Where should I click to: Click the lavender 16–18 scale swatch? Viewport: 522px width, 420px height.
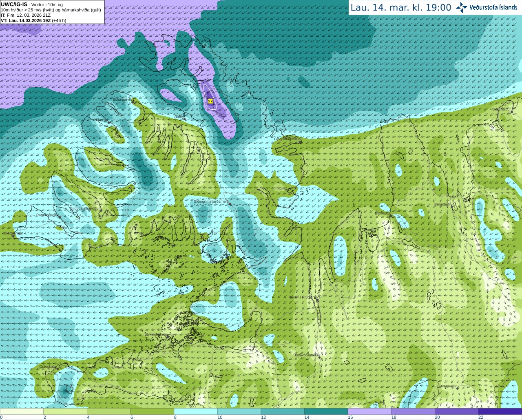370,411
